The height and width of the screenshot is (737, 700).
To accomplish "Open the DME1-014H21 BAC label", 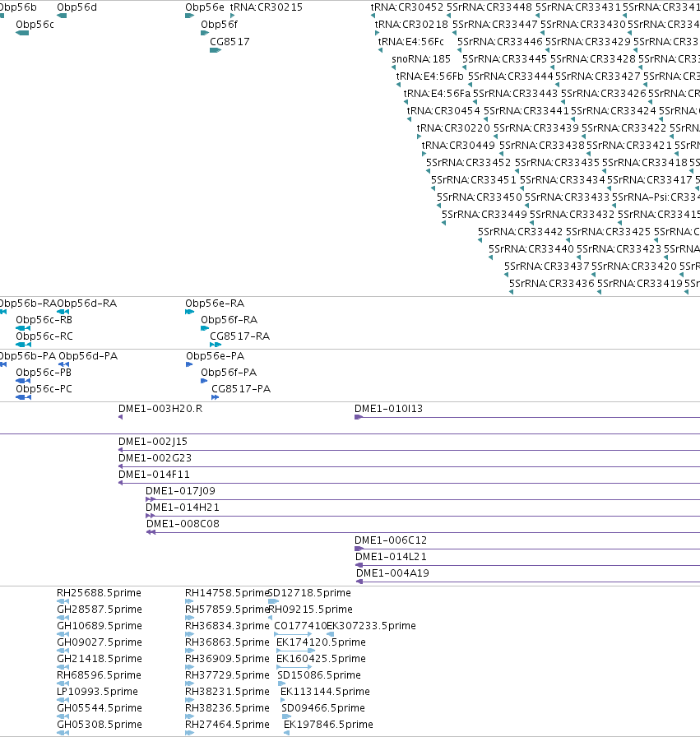I will pos(183,508).
